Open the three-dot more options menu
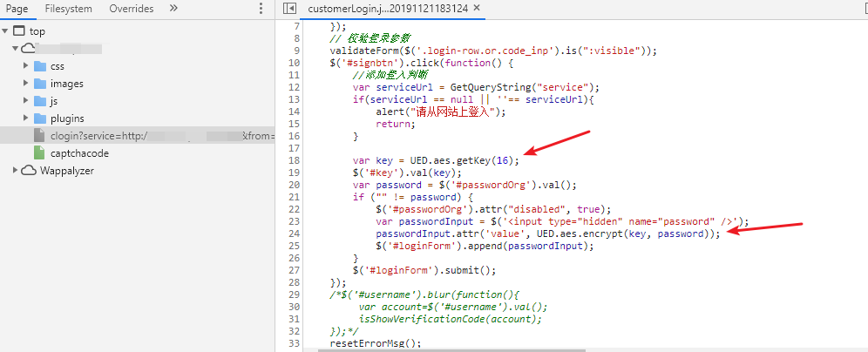Image resolution: width=868 pixels, height=352 pixels. pyautogui.click(x=261, y=9)
